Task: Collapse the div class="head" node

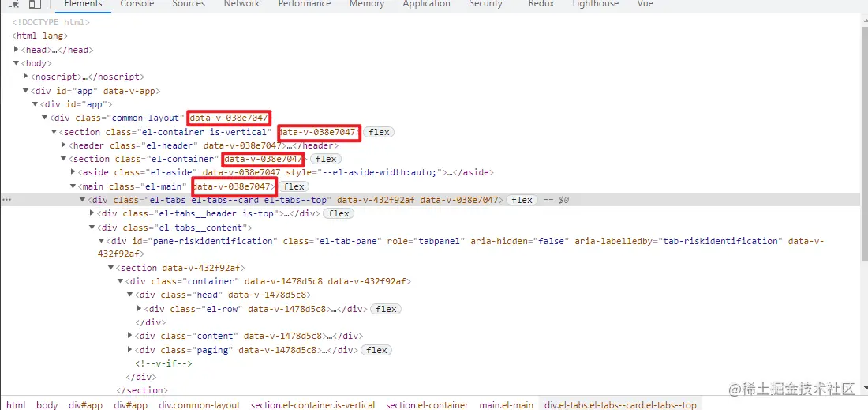Action: pyautogui.click(x=130, y=295)
